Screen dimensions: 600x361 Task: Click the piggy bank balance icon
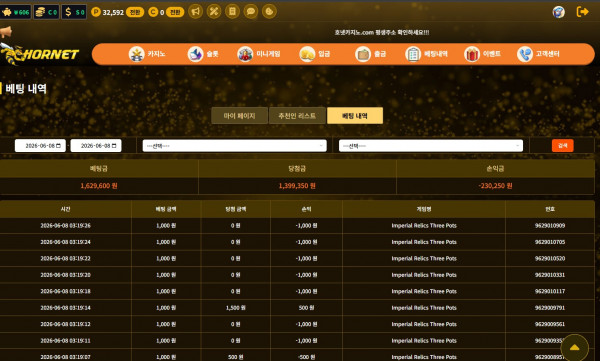7,12
